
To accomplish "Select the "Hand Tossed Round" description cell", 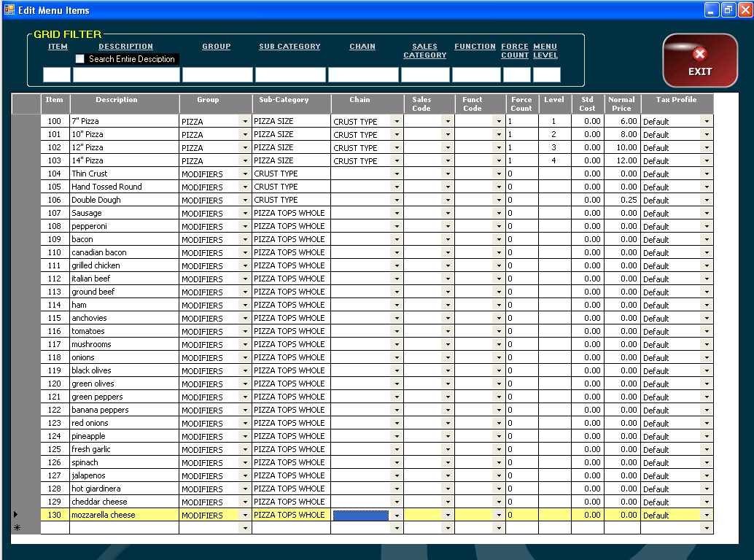I will (125, 187).
